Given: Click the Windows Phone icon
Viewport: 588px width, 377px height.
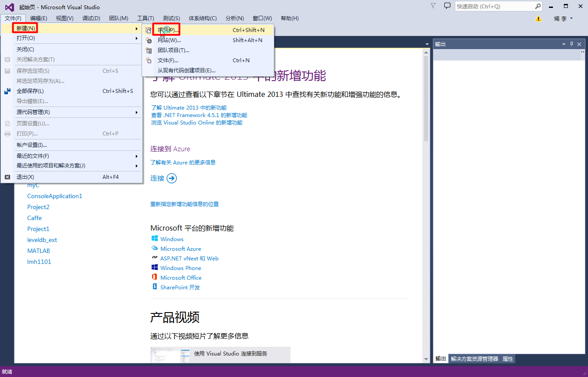Looking at the screenshot, I should coord(155,268).
